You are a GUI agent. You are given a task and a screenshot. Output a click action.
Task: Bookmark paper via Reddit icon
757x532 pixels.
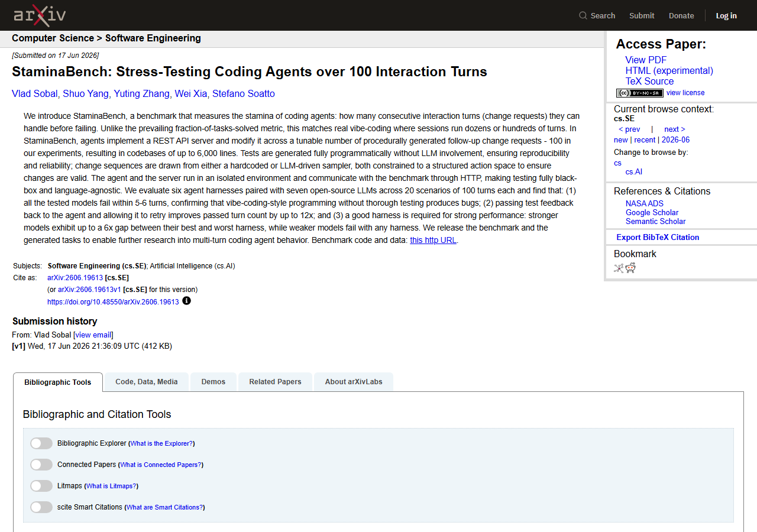[630, 268]
